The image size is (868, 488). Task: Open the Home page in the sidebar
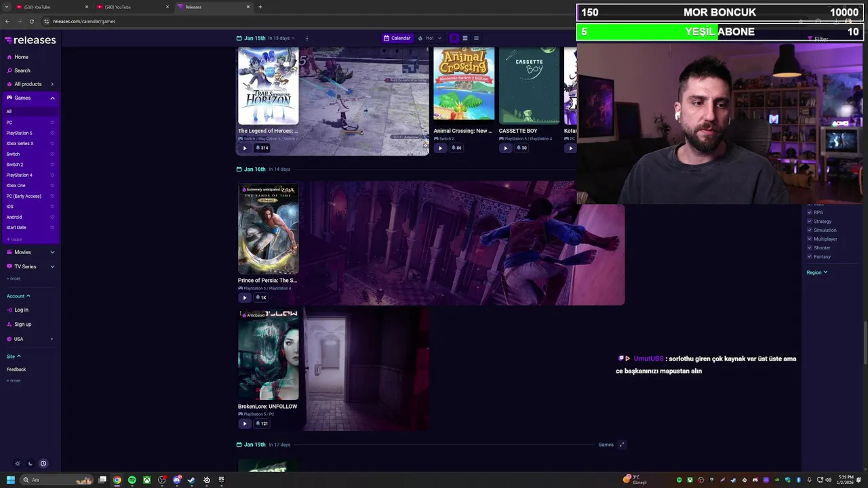point(18,57)
